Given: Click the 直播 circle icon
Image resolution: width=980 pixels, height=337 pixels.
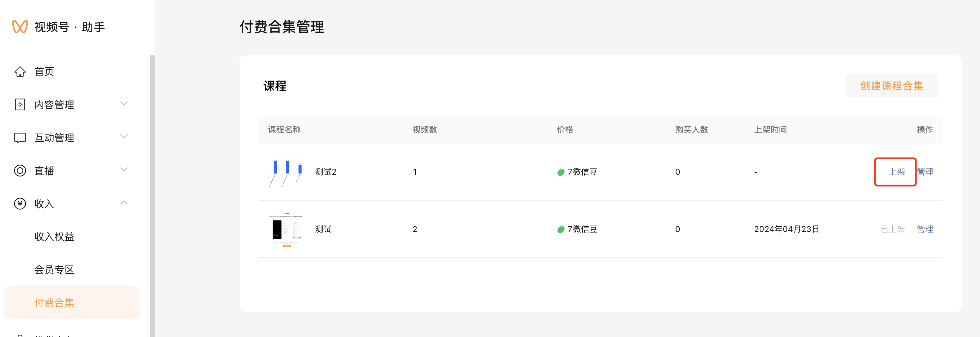Looking at the screenshot, I should coord(20,171).
